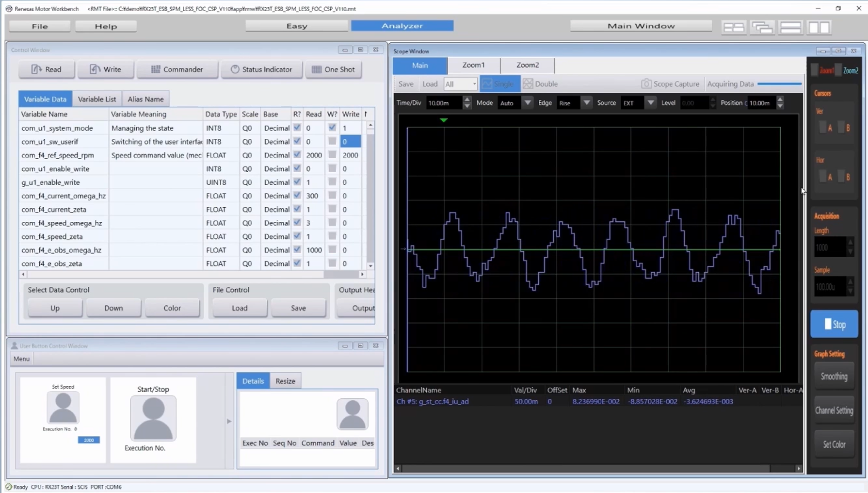868x493 pixels.
Task: Switch to Double graph view
Action: tap(540, 84)
